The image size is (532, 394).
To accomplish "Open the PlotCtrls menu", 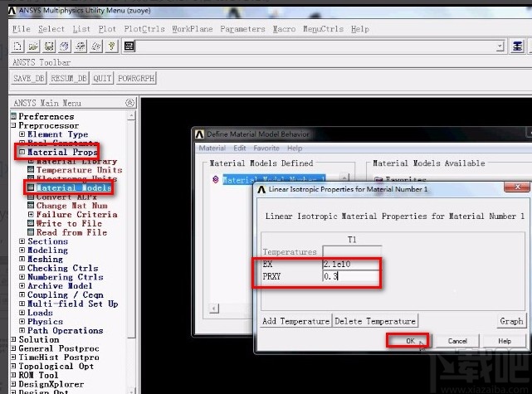I will (144, 29).
